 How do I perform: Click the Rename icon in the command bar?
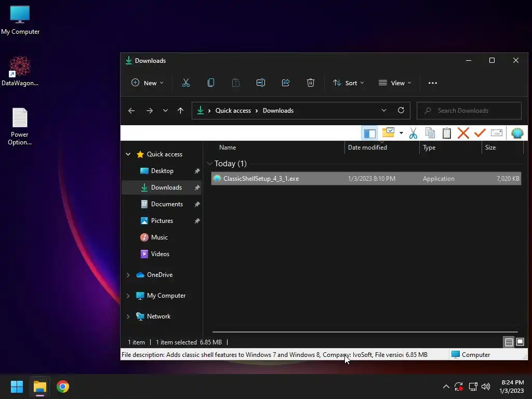[x=261, y=83]
